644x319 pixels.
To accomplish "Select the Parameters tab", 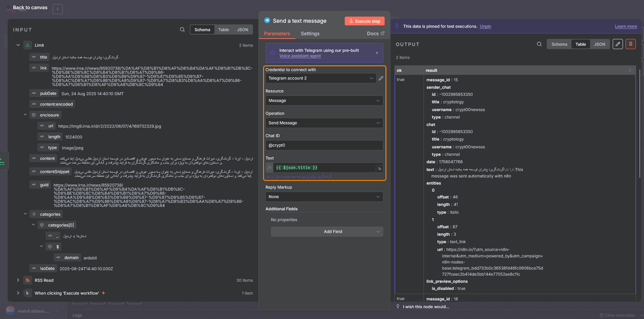I will (x=277, y=34).
